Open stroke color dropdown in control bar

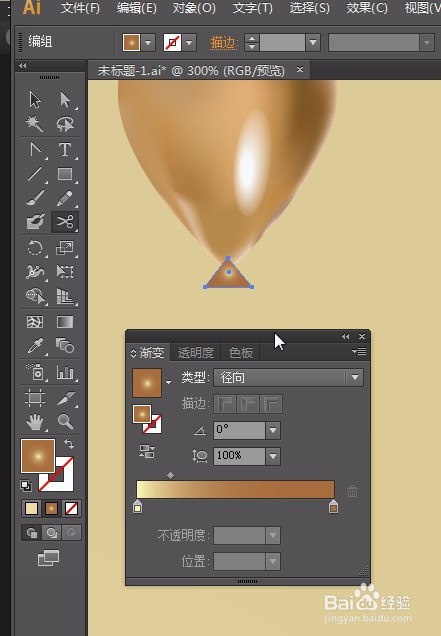click(189, 42)
